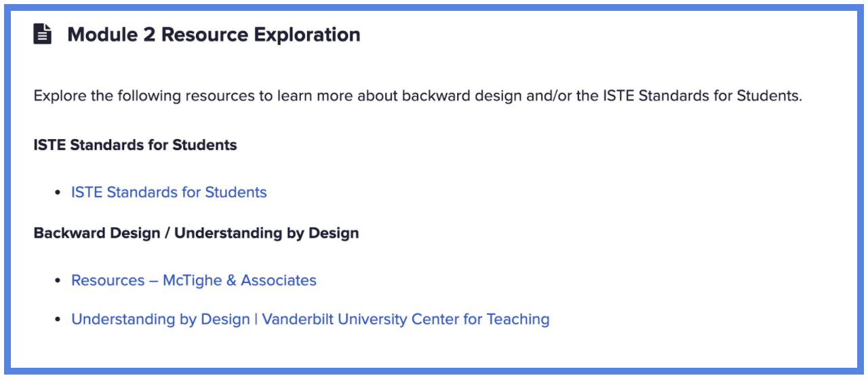868x380 pixels.
Task: Click the bullet before the Understanding by Design link
Action: coord(58,320)
